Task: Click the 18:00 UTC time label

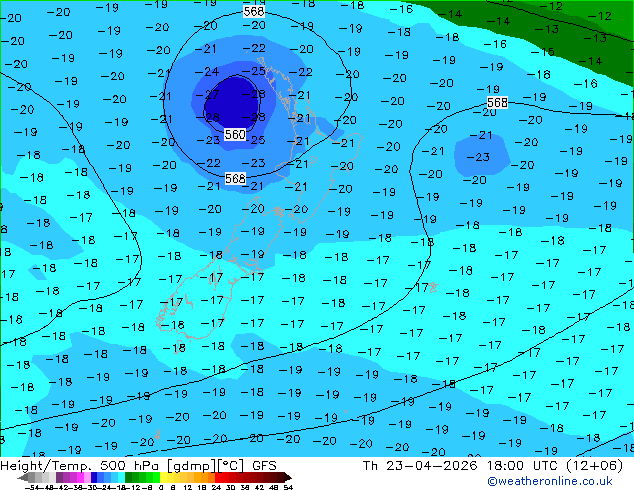Action: [x=515, y=465]
